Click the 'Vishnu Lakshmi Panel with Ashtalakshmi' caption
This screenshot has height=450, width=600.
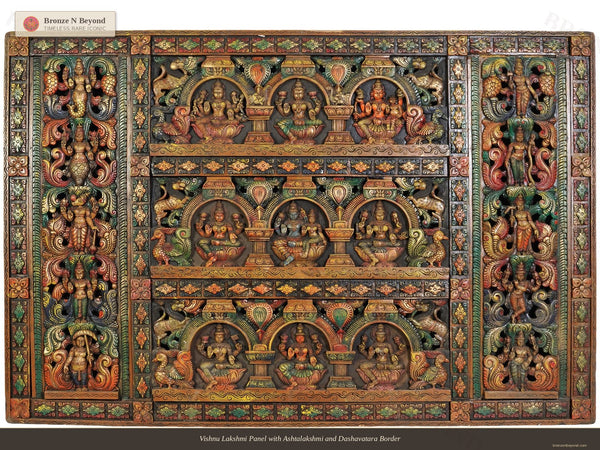[300, 439]
